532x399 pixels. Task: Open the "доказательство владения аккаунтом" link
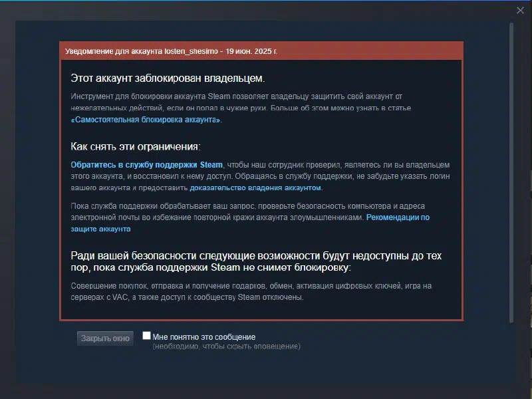pos(255,188)
